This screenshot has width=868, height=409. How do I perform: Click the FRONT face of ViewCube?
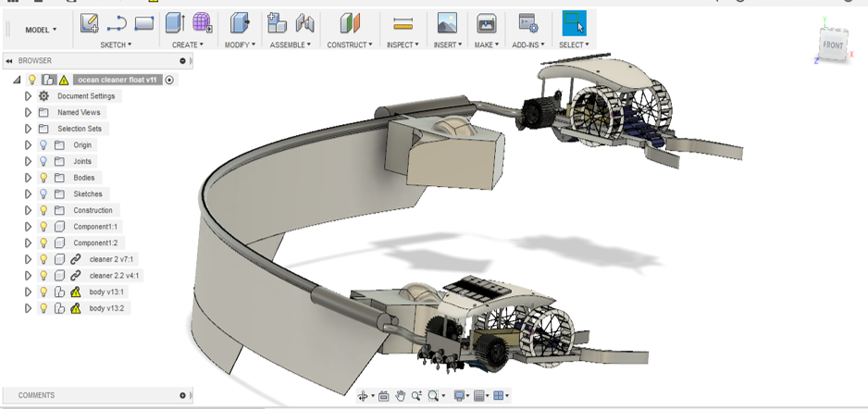click(x=833, y=45)
